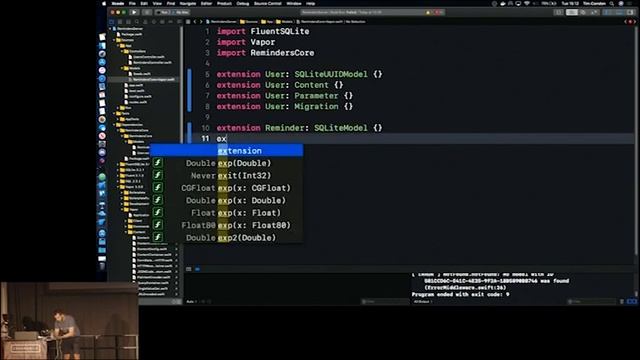Open the Xcode menu

tap(118, 3)
